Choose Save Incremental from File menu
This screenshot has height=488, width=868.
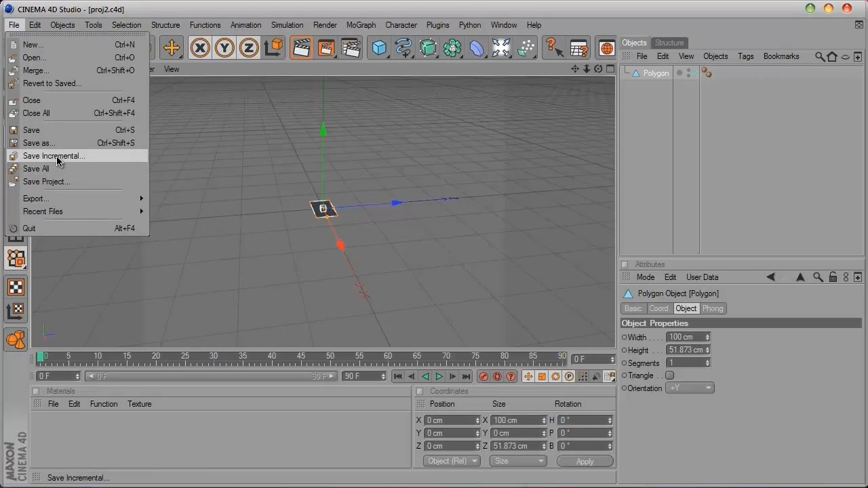pos(54,156)
